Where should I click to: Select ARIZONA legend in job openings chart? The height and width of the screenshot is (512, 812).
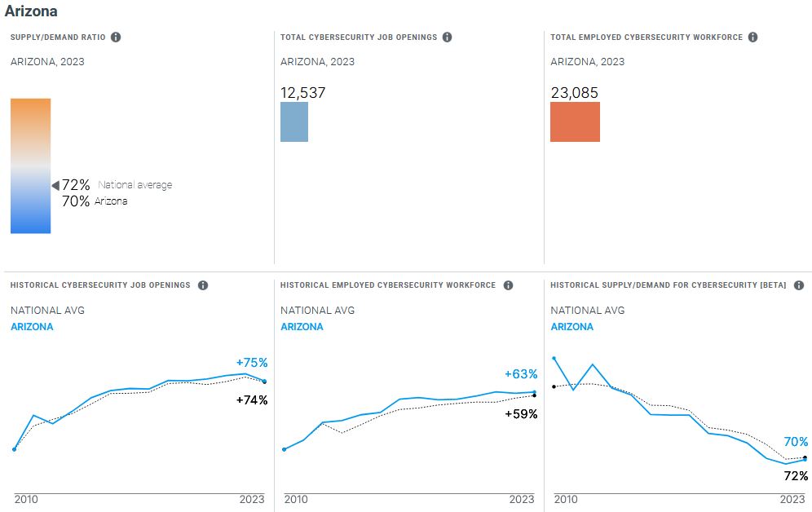[x=32, y=327]
